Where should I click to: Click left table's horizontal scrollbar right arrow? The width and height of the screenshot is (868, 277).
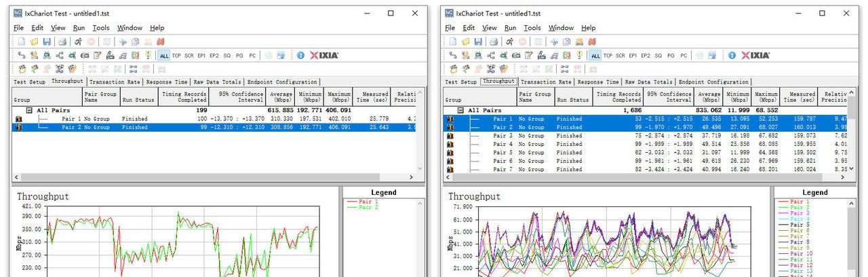[x=410, y=177]
